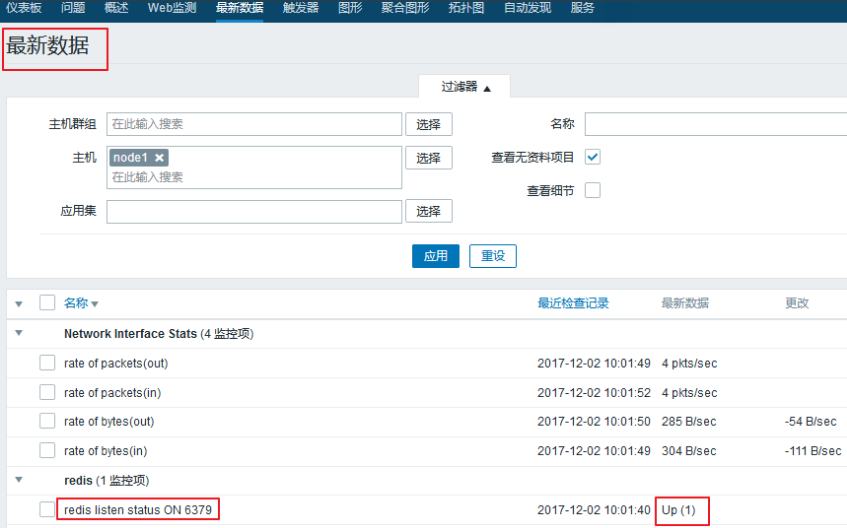The width and height of the screenshot is (847, 528).
Task: Collapse the redis application group
Action: [x=19, y=479]
